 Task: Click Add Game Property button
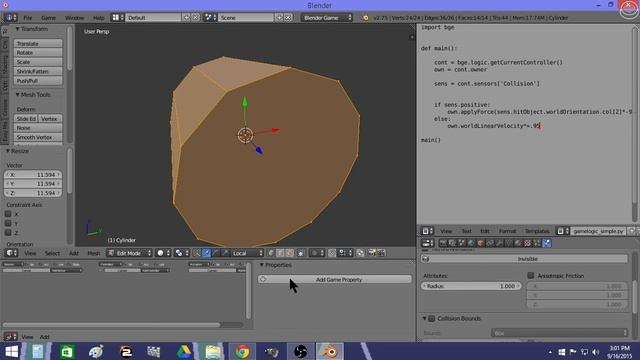(x=335, y=280)
